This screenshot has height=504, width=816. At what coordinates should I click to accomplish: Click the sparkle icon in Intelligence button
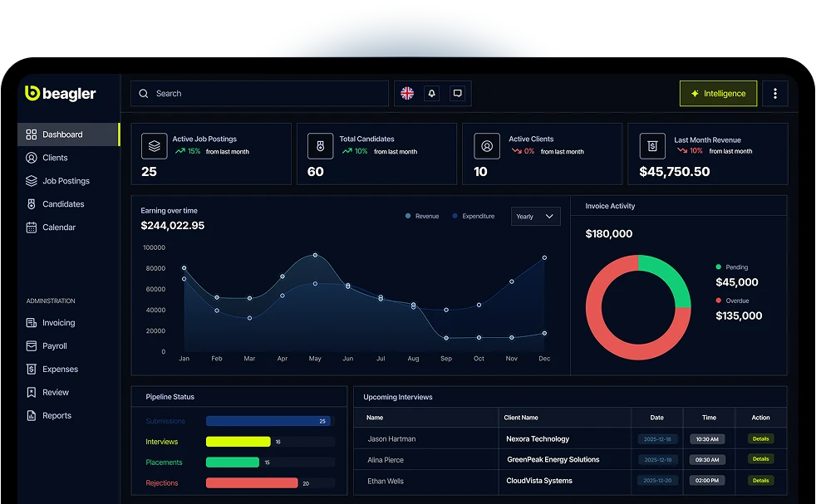[x=695, y=94]
